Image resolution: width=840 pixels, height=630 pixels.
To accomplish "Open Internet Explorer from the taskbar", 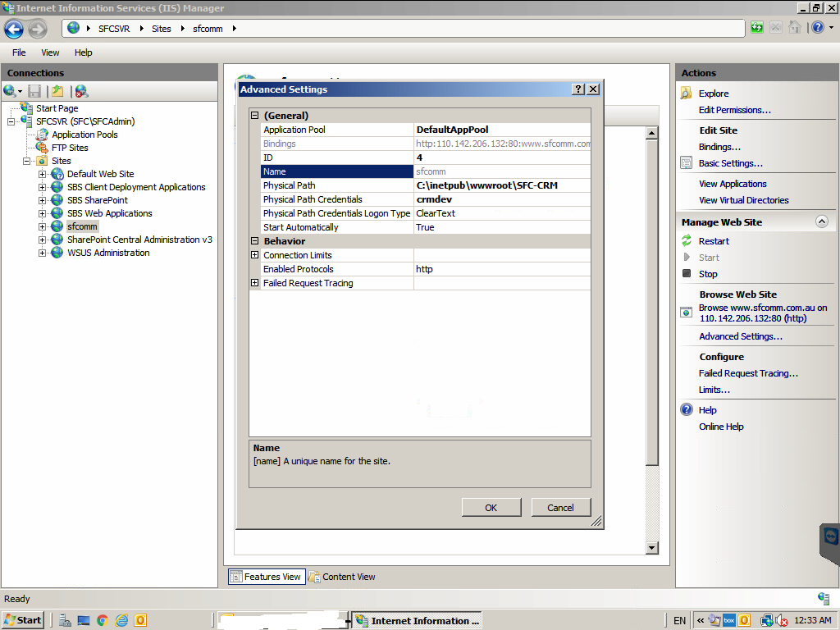I will point(121,620).
